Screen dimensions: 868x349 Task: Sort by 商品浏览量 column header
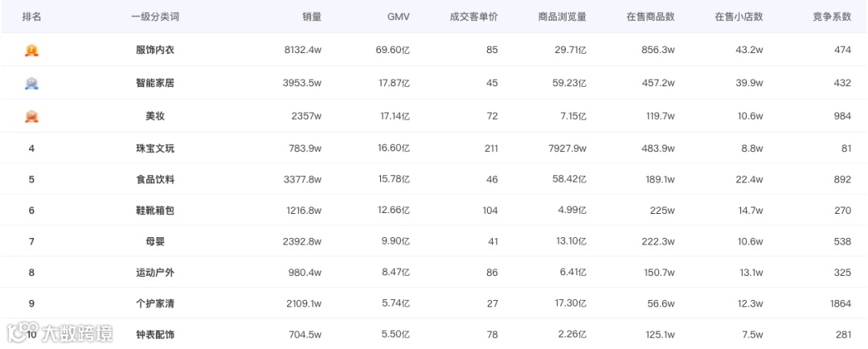562,17
